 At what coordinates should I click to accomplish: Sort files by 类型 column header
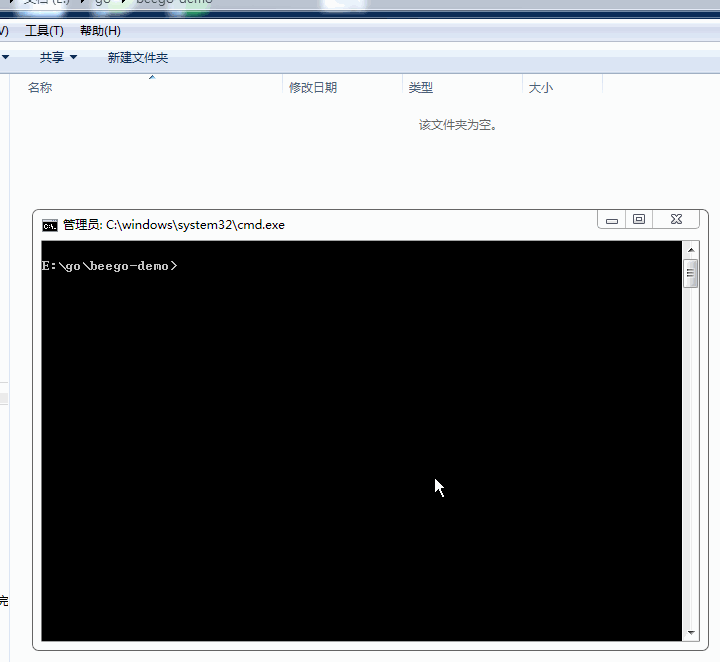tap(462, 87)
